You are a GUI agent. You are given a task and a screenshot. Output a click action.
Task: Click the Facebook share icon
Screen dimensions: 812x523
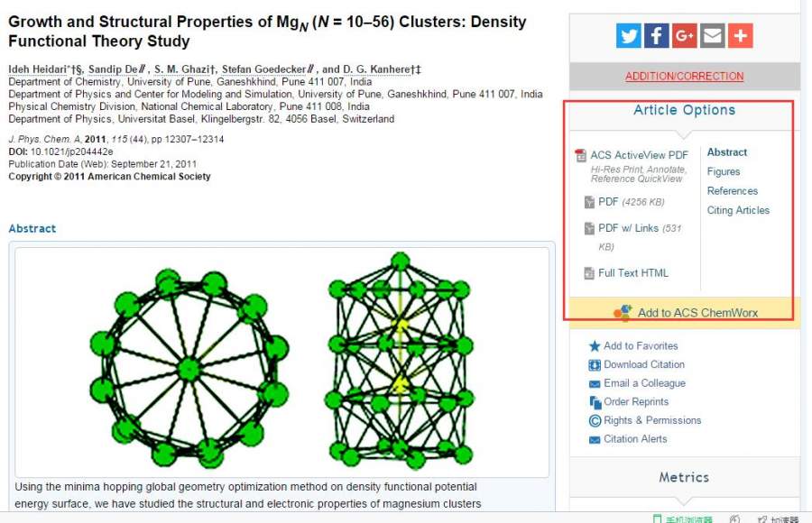[x=657, y=36]
